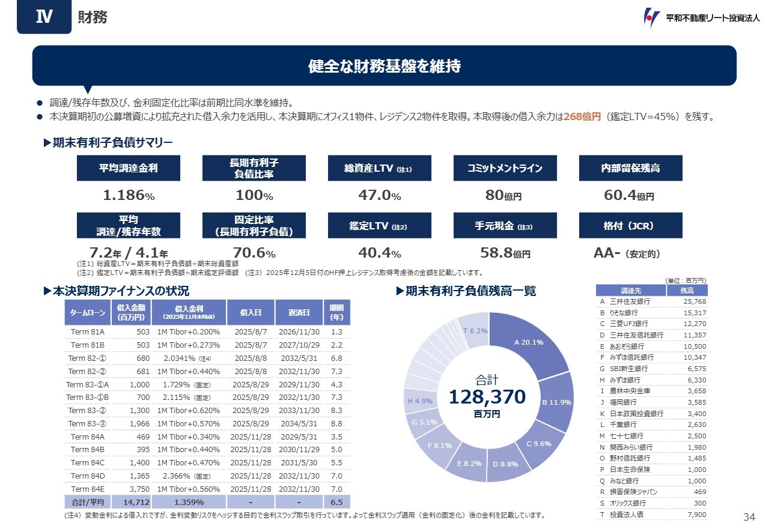Click the triangle marker beside 期末有利子負債残高一覧
Image resolution: width=769 pixels, height=532 pixels.
click(x=400, y=291)
